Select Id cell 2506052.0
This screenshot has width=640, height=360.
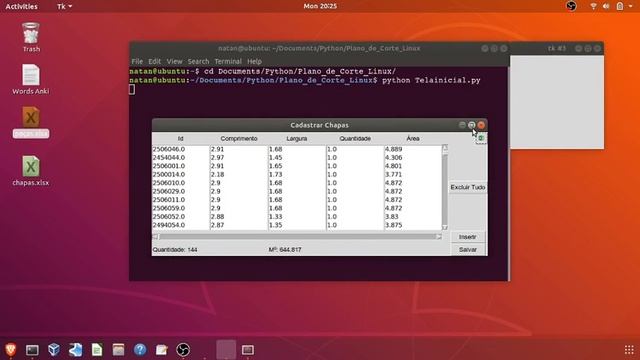[169, 217]
